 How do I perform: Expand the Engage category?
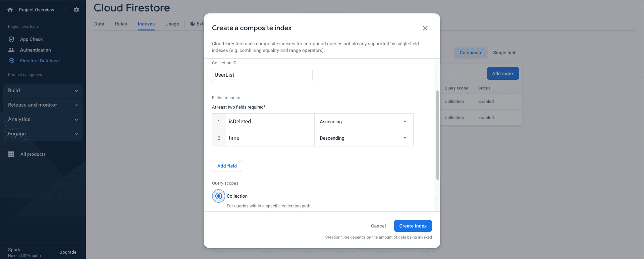(x=43, y=134)
